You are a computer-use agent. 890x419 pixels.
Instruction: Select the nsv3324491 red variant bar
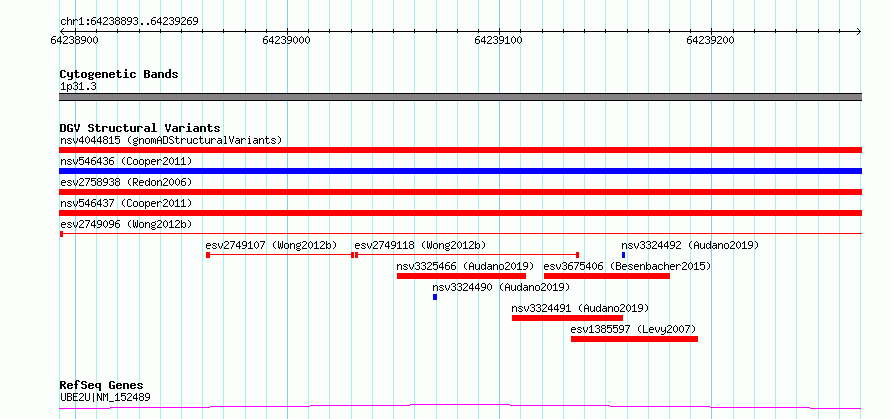pos(567,318)
